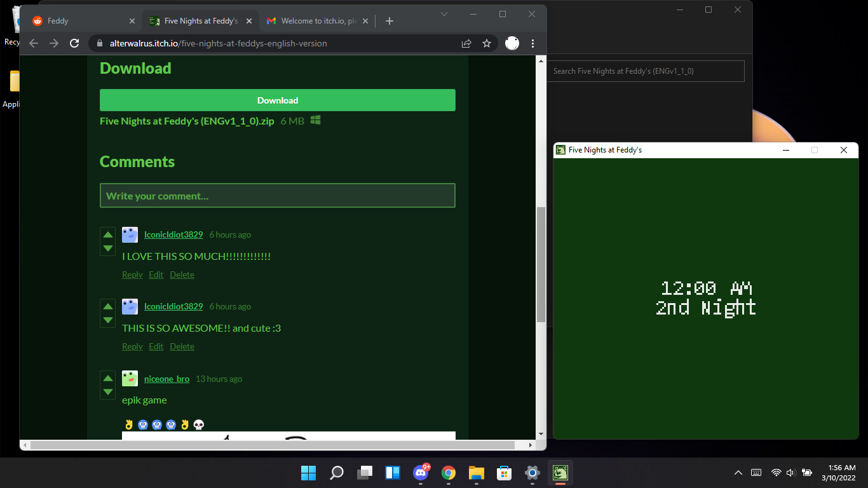The image size is (868, 488).
Task: Go forward in the Chrome browser
Action: pyautogui.click(x=54, y=43)
